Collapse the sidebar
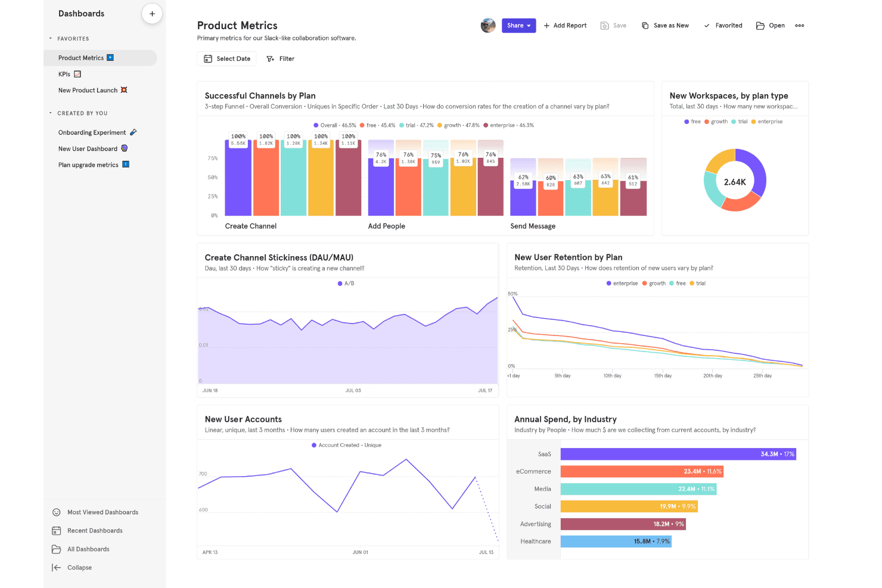Viewport: 882px width, 588px height. click(72, 568)
